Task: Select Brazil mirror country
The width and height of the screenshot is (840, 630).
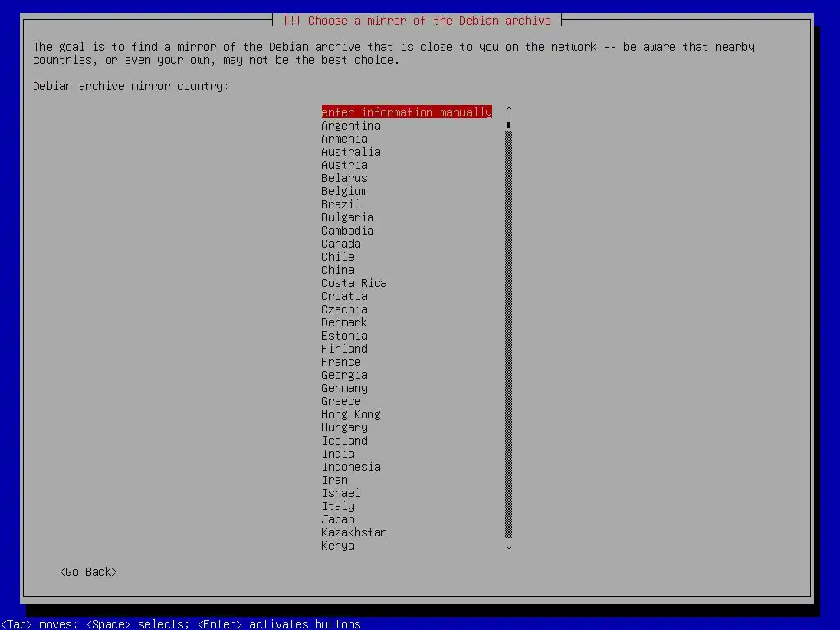Action: (x=340, y=204)
